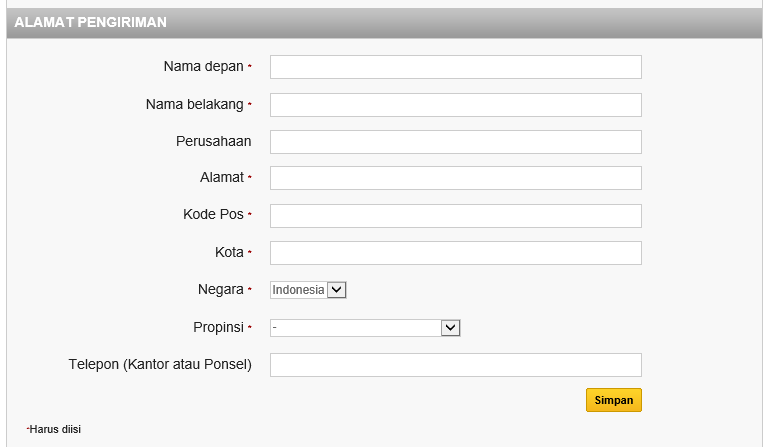Expand the Propinsi dropdown list
The height and width of the screenshot is (447, 770).
point(365,328)
